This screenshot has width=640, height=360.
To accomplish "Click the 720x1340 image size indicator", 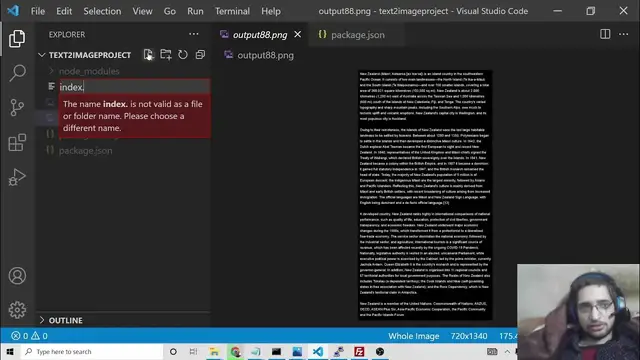I will tap(469, 336).
